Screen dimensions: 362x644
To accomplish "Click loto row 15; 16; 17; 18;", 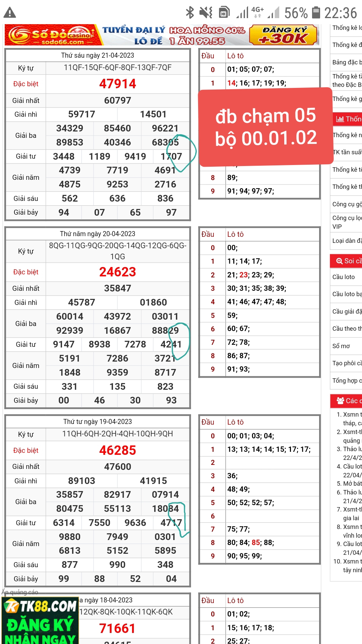I will pyautogui.click(x=251, y=628).
